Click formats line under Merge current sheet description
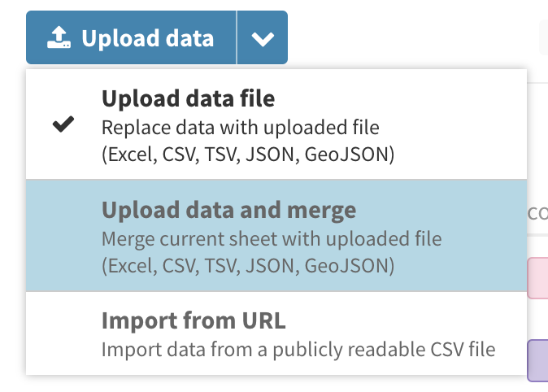The width and height of the screenshot is (548, 392). click(248, 266)
